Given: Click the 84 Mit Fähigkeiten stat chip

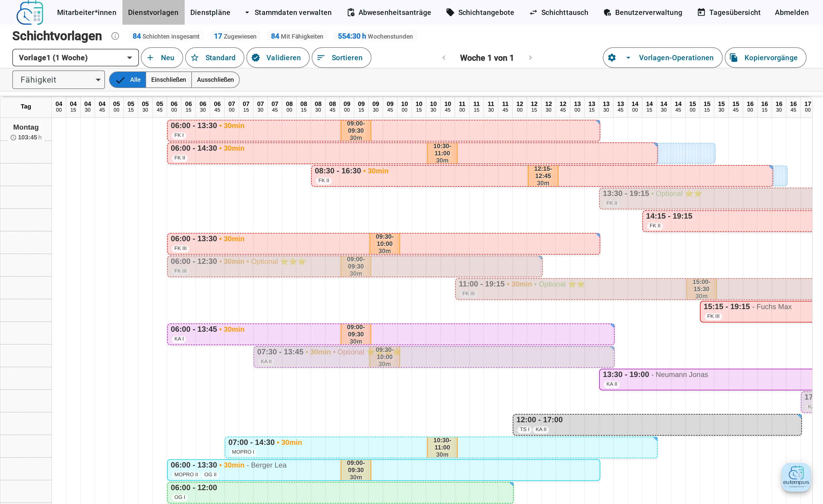Looking at the screenshot, I should [x=297, y=36].
